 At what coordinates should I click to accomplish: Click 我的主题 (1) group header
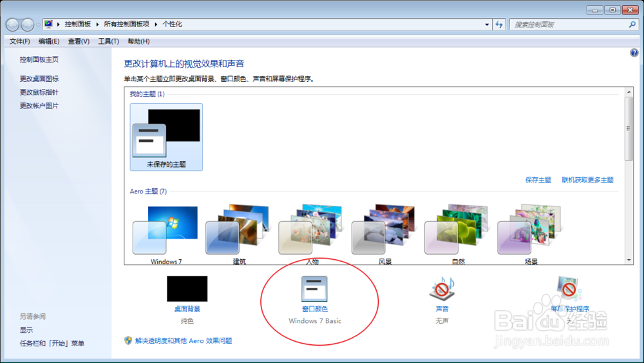147,94
